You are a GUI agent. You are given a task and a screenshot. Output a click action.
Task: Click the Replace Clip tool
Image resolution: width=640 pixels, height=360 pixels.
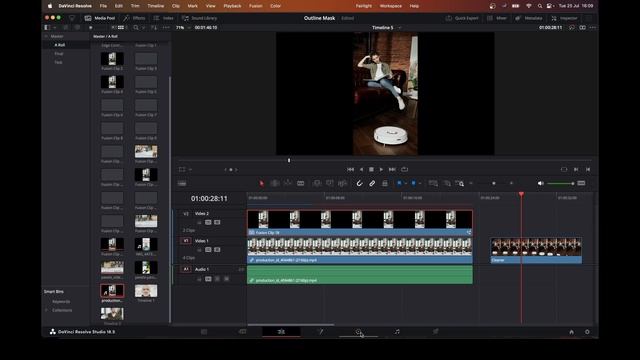click(342, 184)
